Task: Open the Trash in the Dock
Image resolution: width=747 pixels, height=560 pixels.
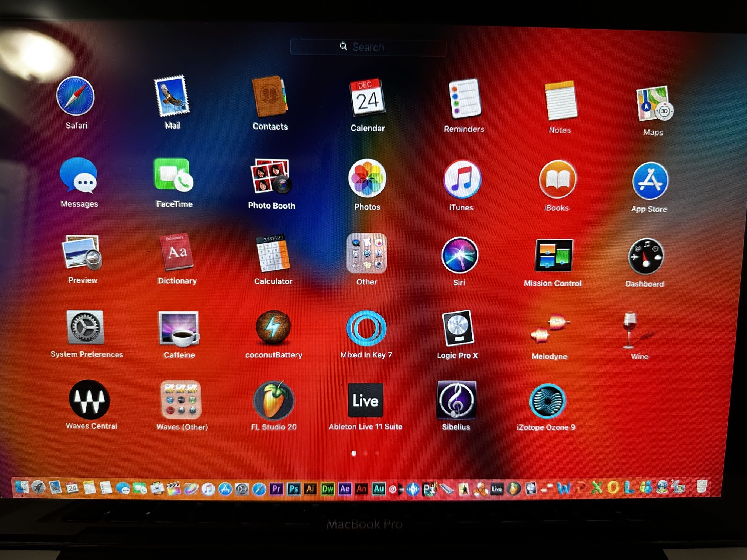Action: [x=701, y=486]
